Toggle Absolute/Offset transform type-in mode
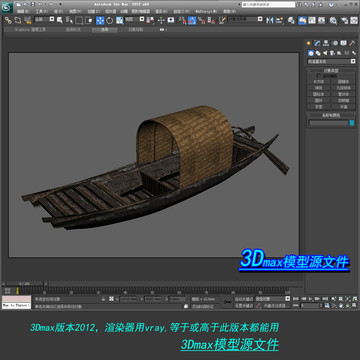 pos(112,299)
